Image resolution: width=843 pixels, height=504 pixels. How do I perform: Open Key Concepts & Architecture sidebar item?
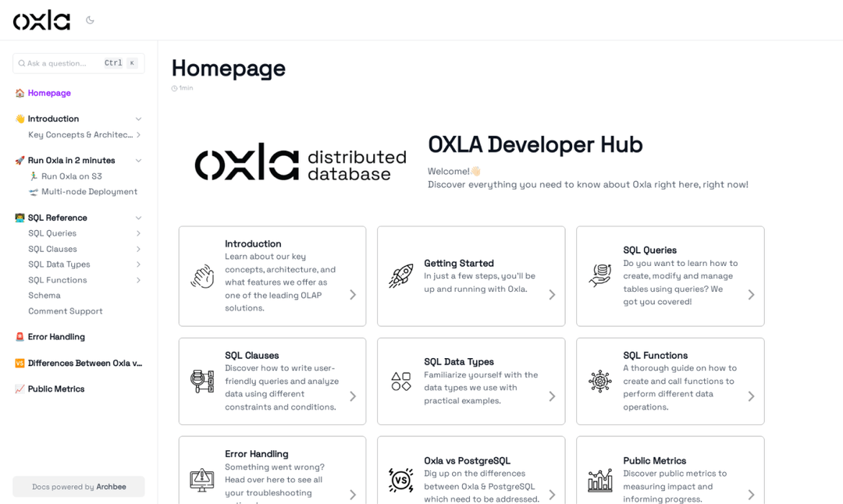[x=80, y=135]
